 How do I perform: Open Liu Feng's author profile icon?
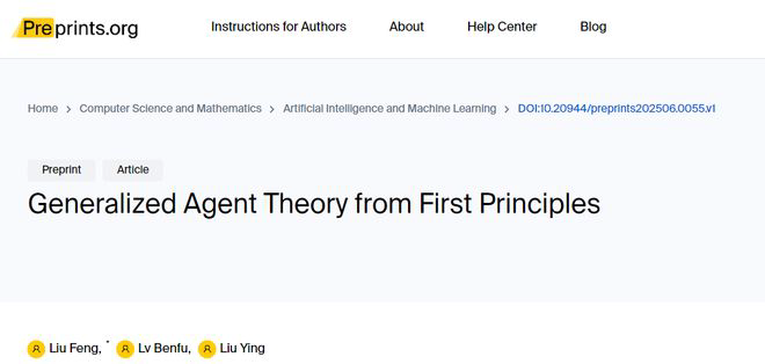[36, 349]
